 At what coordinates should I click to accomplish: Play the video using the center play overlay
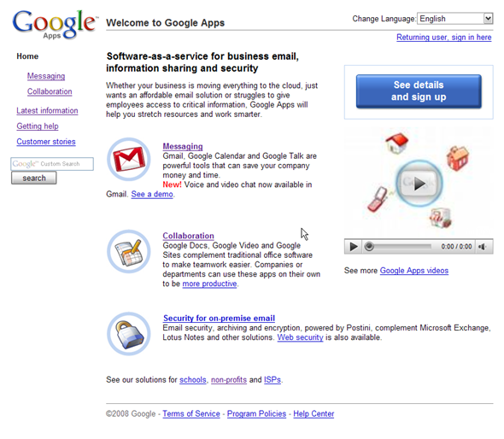419,184
